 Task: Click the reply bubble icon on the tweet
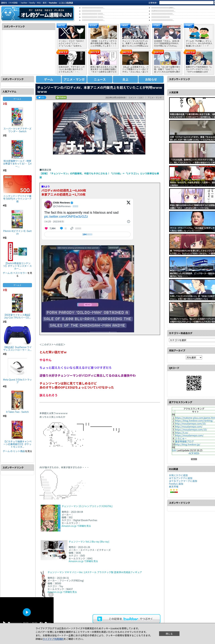tap(61, 228)
